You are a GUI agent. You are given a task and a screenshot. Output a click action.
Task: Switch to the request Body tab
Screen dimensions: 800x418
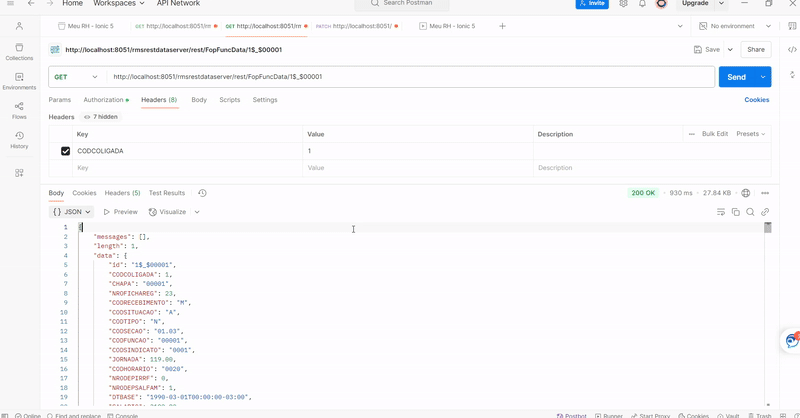(199, 100)
